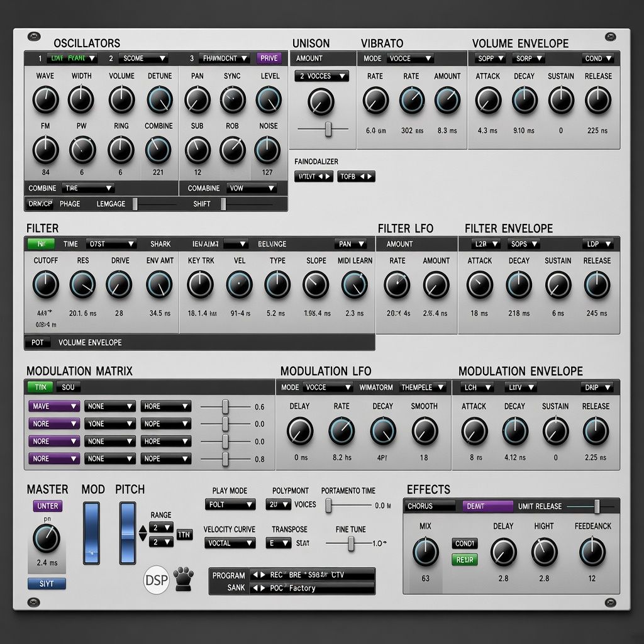Open oscillator 2 SCOME dropdown

tap(143, 58)
